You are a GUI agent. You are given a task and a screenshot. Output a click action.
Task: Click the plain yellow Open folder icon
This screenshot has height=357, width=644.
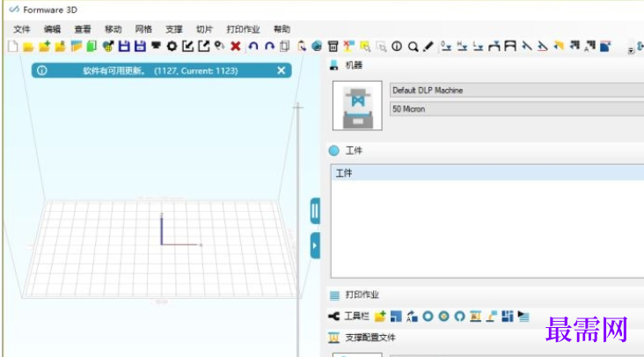tap(28, 47)
